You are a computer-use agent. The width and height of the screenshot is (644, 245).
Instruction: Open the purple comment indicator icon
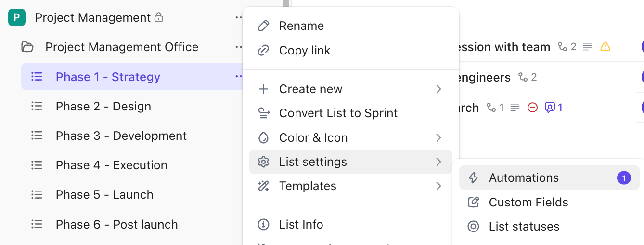[550, 108]
